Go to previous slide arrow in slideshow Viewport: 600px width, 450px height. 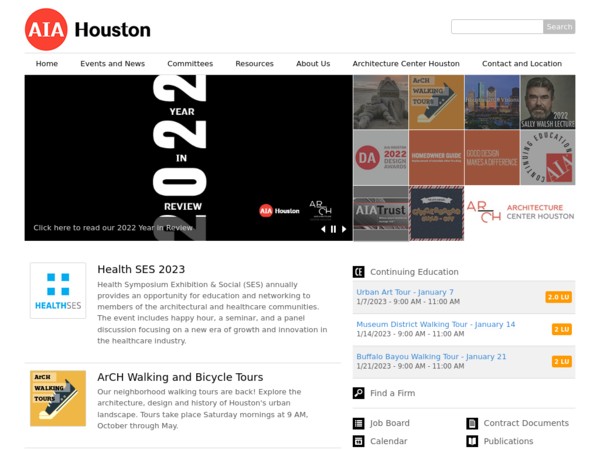(x=323, y=229)
